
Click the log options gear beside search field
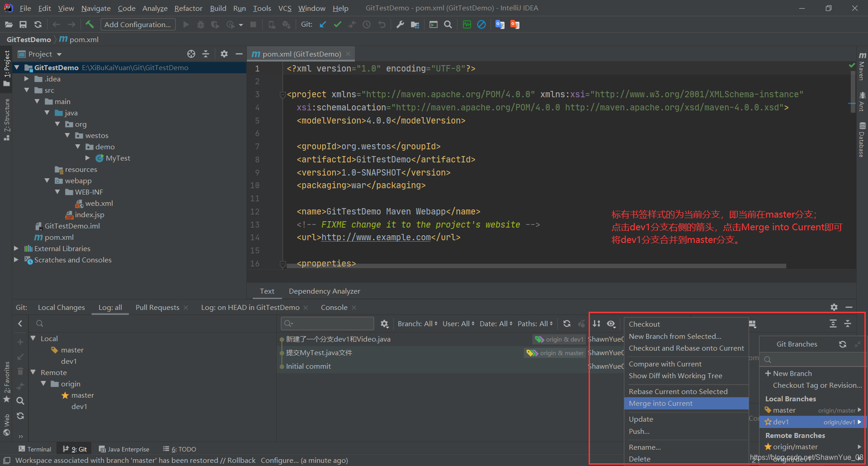(x=385, y=323)
